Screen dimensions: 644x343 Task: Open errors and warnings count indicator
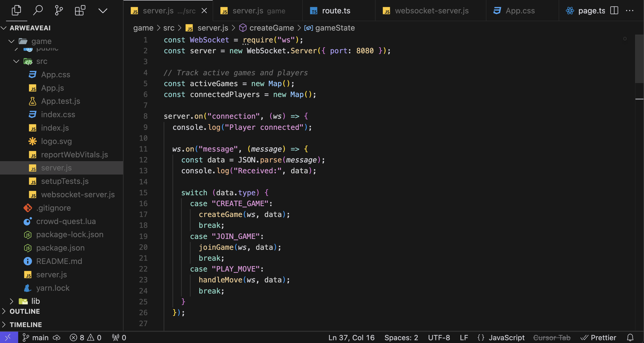(x=85, y=337)
